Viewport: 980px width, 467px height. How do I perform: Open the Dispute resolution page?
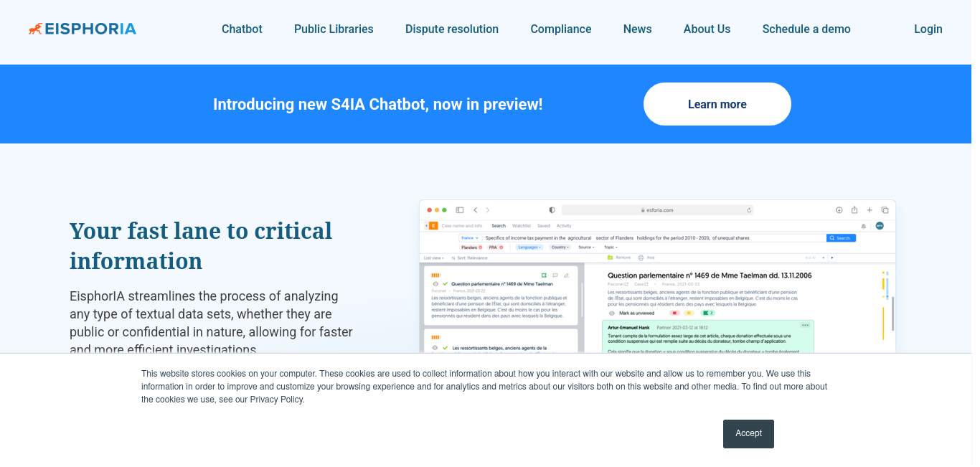452,29
